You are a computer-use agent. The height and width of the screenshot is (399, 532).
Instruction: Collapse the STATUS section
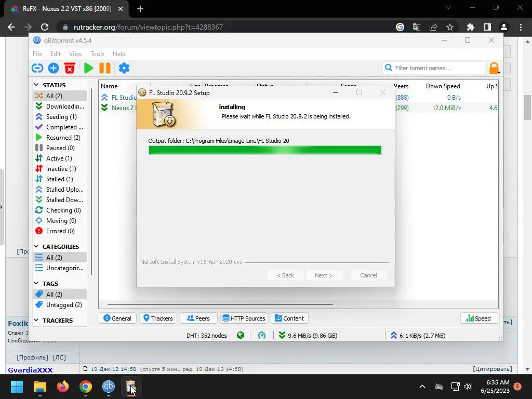[x=36, y=85]
